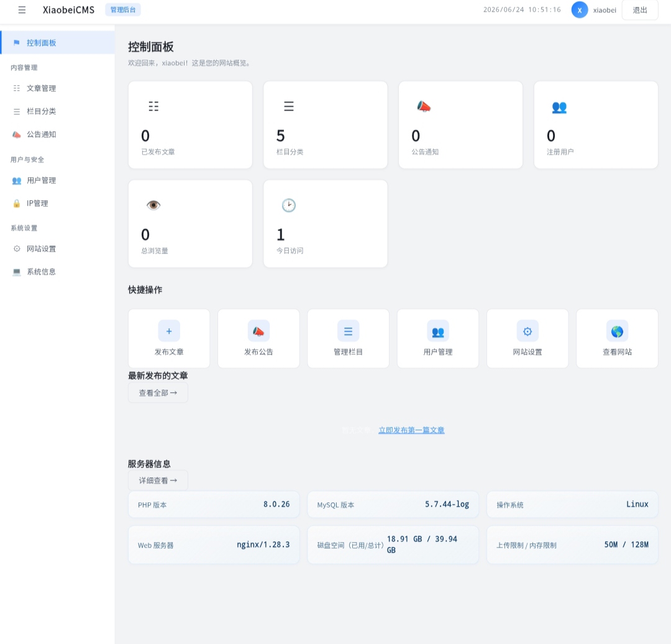Click the lock icon beside IP管理
This screenshot has width=671, height=644.
(x=17, y=203)
